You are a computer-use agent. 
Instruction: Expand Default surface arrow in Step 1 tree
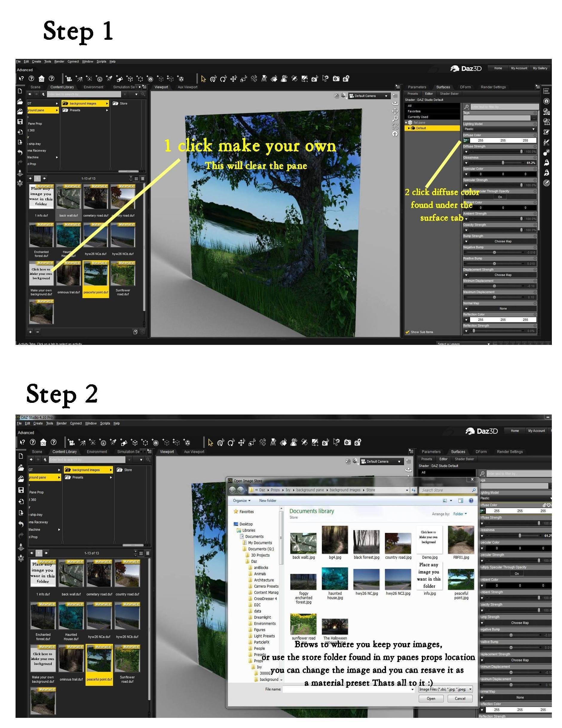[x=409, y=128]
